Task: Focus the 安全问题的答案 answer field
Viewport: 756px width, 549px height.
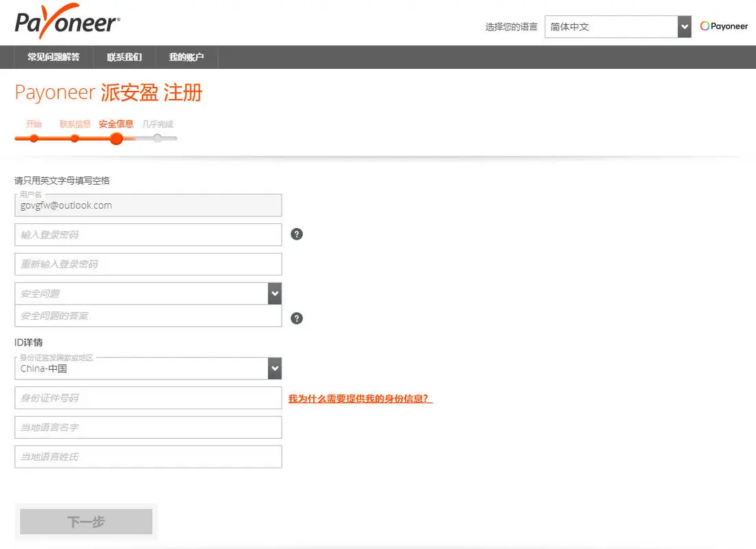Action: point(148,316)
